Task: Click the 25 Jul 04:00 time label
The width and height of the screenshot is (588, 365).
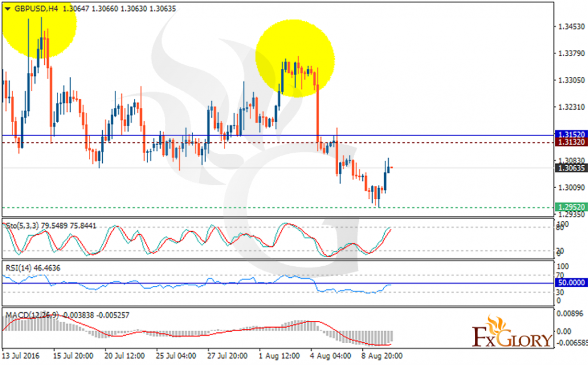Action: pos(176,356)
